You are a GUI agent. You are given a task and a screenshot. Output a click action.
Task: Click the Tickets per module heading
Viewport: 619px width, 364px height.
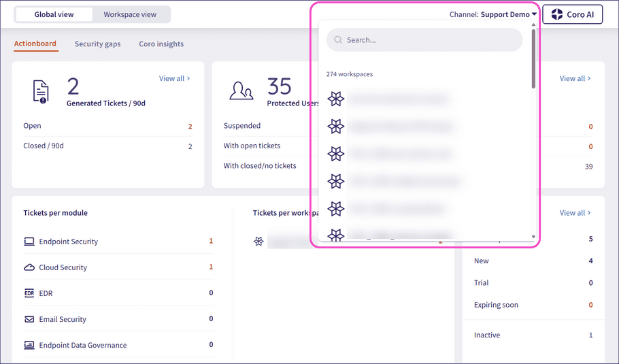click(55, 213)
